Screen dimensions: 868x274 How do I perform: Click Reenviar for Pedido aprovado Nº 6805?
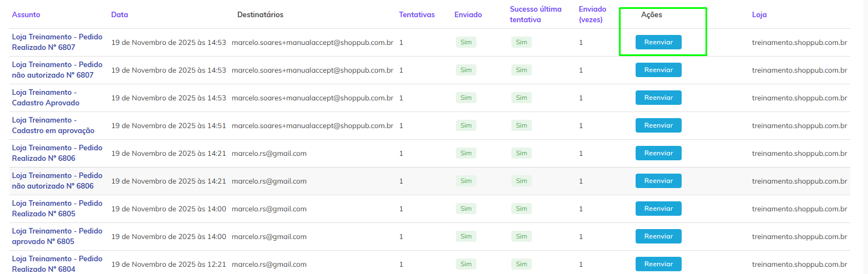pyautogui.click(x=658, y=236)
